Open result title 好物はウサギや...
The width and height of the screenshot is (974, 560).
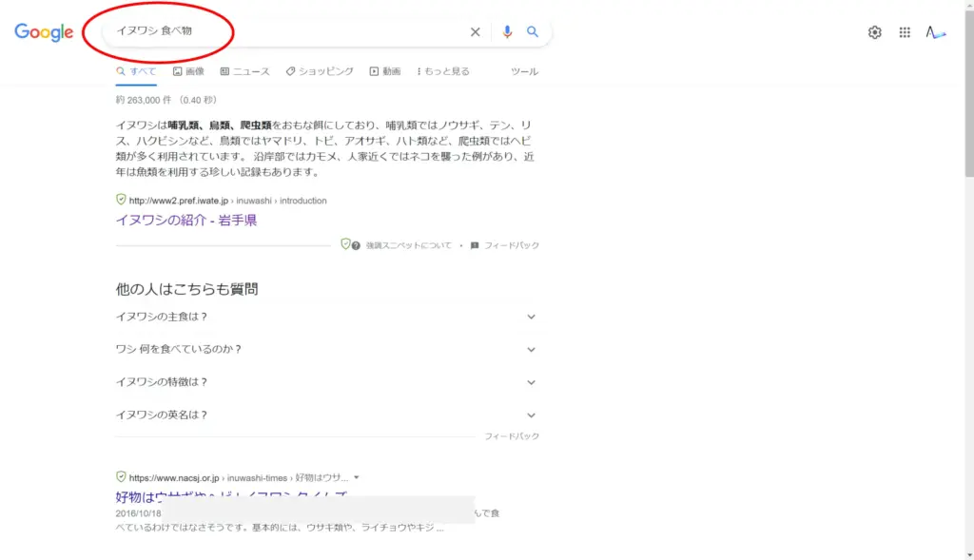(231, 496)
